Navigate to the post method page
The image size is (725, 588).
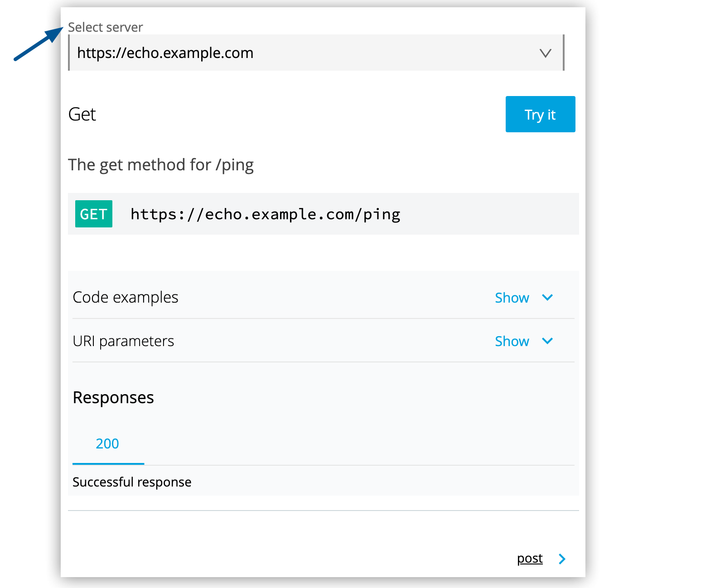coord(529,559)
